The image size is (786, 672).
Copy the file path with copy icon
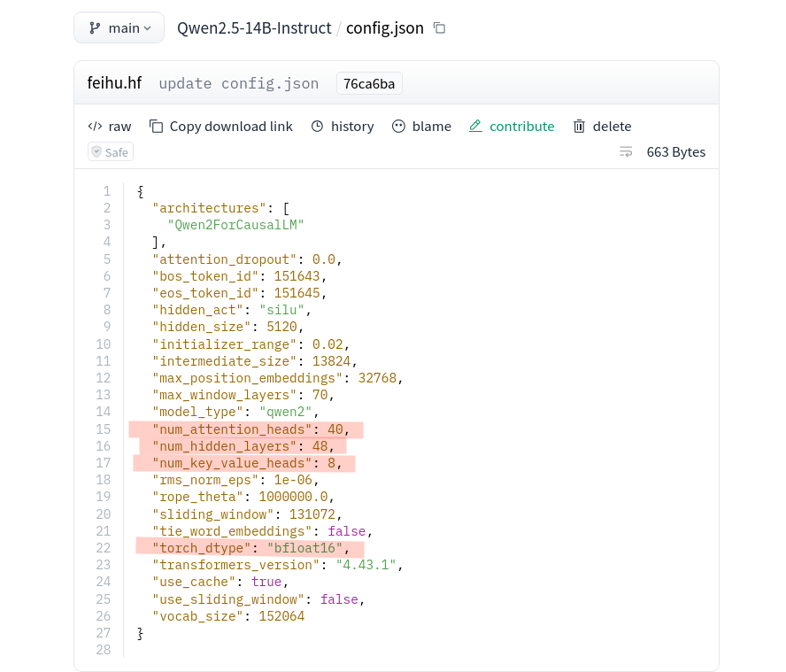pos(440,28)
